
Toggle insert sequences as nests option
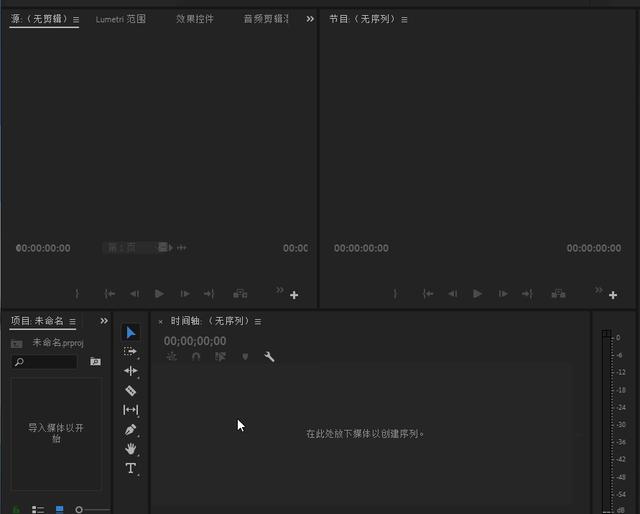171,357
